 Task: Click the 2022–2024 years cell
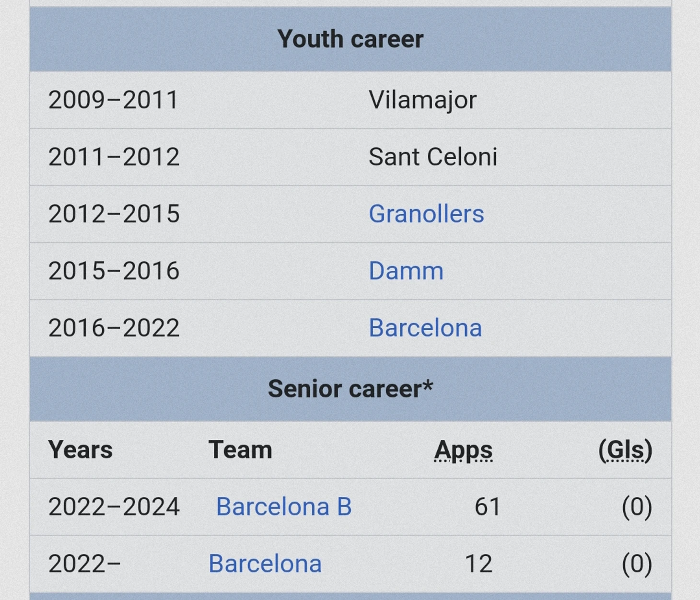pos(114,507)
